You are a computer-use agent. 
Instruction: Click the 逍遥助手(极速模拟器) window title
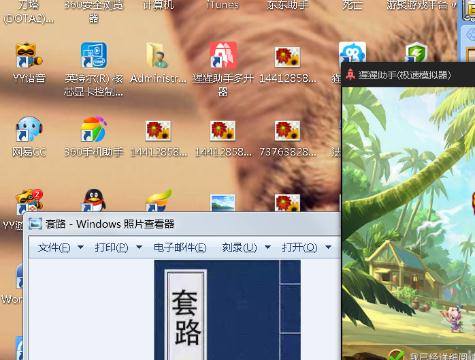405,74
